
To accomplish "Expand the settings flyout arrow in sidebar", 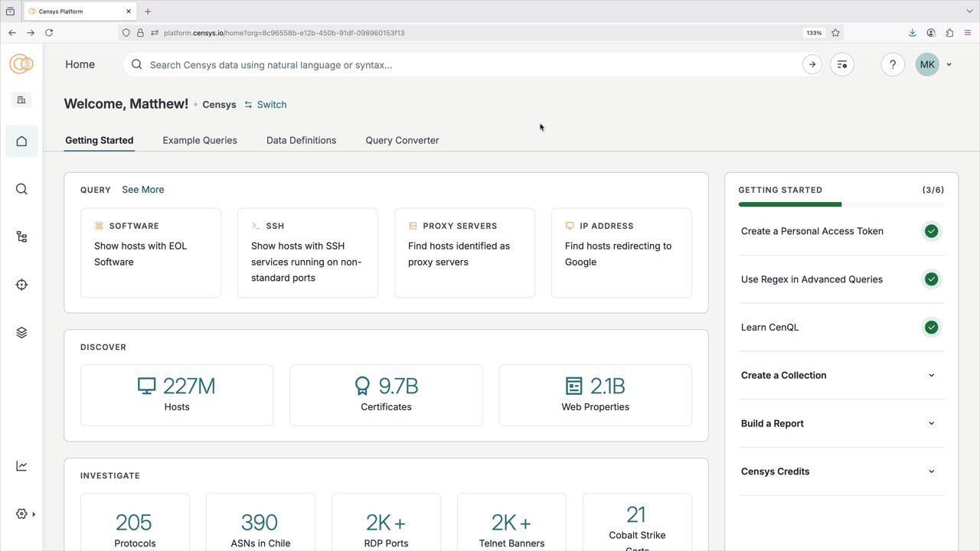I will (x=34, y=514).
